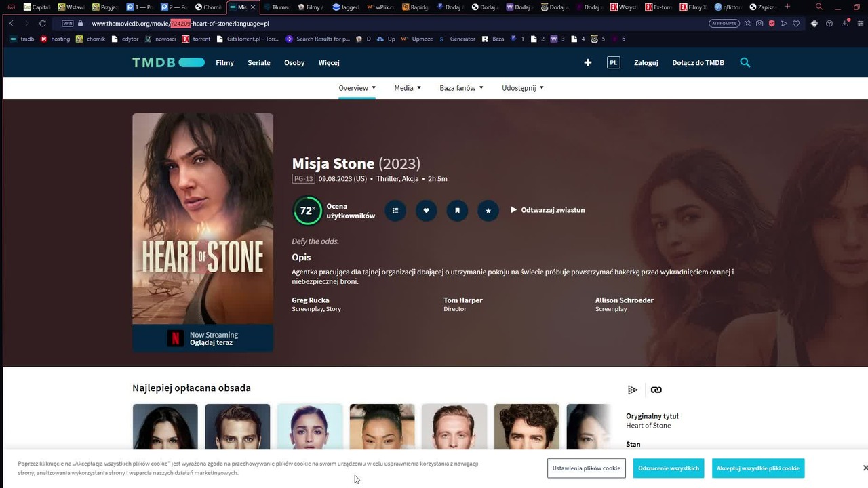
Task: Add movie to watchlist bookmark icon
Action: [457, 210]
